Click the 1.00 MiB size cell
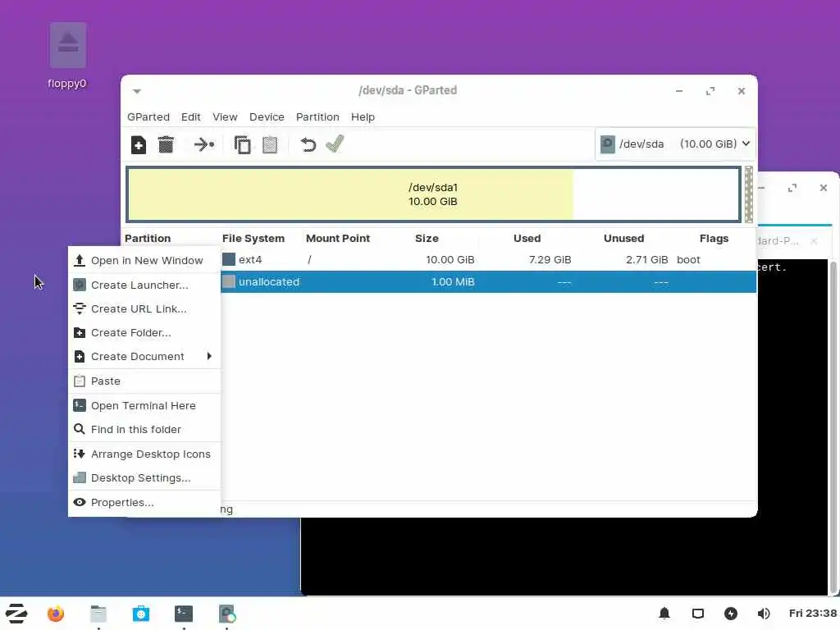Viewport: 840px width, 630px height. click(x=453, y=282)
